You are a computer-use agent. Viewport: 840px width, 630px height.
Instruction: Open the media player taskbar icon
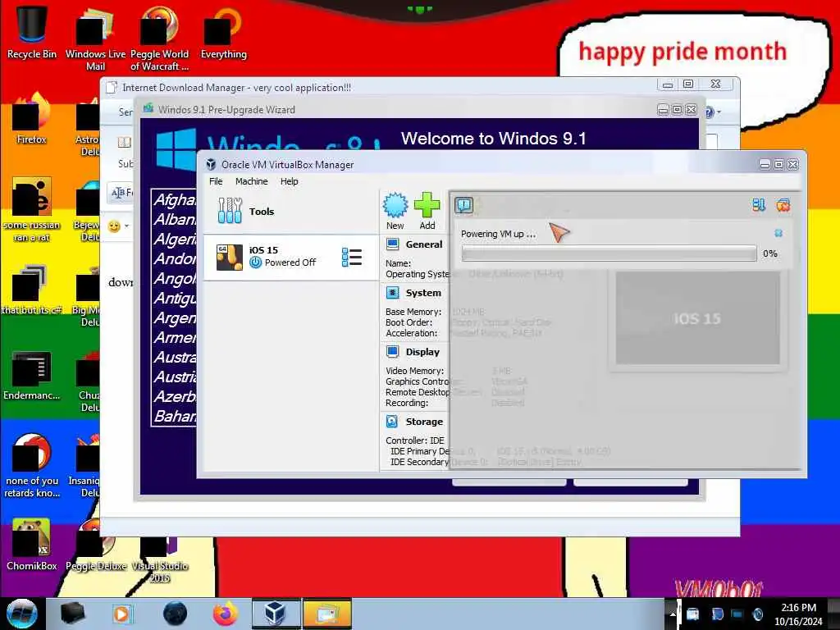point(122,614)
